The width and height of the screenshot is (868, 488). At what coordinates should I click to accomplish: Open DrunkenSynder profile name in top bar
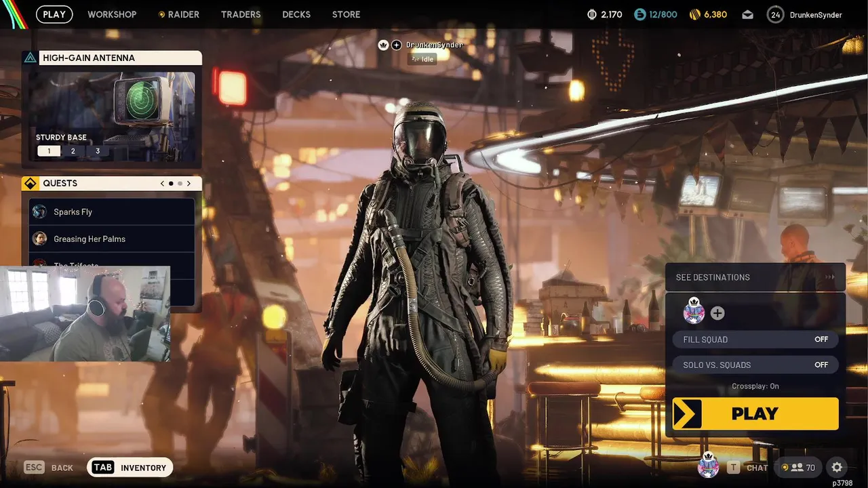click(x=816, y=15)
